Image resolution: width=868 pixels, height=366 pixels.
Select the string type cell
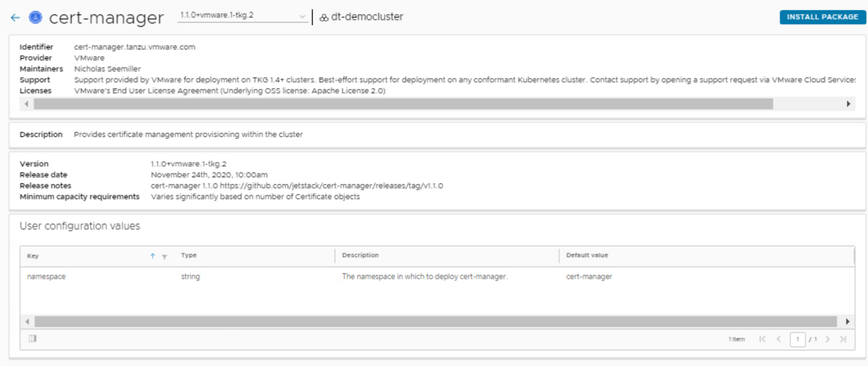pyautogui.click(x=190, y=276)
